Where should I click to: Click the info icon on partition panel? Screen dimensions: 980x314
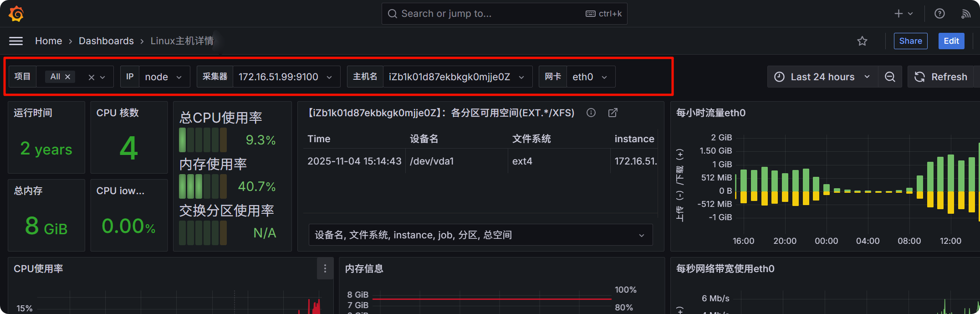pyautogui.click(x=591, y=113)
